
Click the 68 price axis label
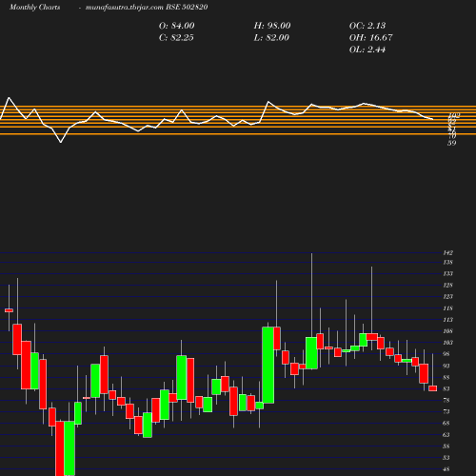point(446,423)
